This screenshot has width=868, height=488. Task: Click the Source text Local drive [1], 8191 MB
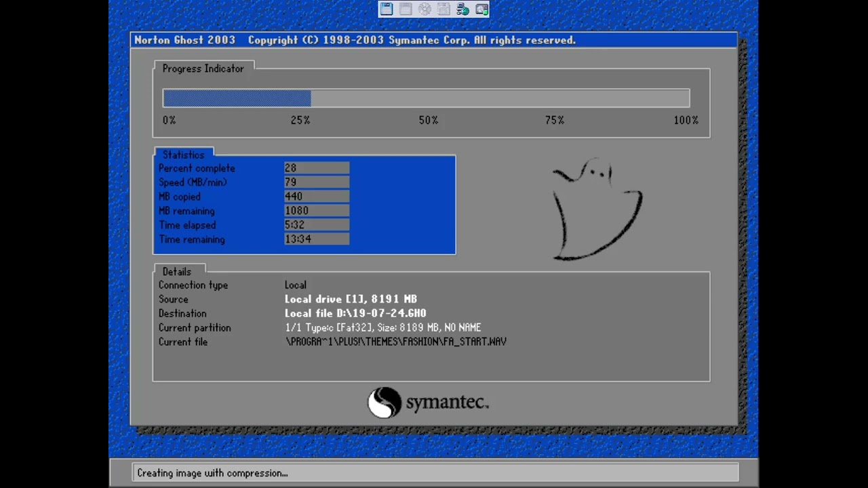click(351, 299)
